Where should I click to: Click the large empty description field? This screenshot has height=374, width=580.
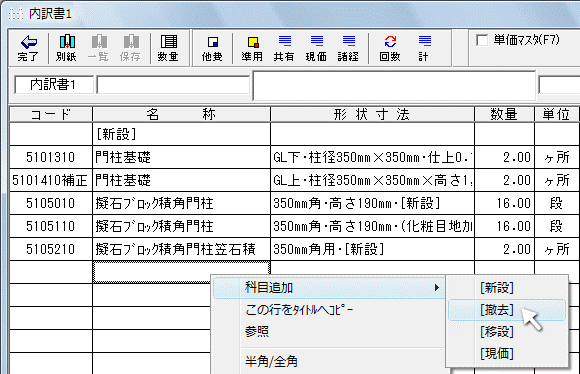coord(394,86)
